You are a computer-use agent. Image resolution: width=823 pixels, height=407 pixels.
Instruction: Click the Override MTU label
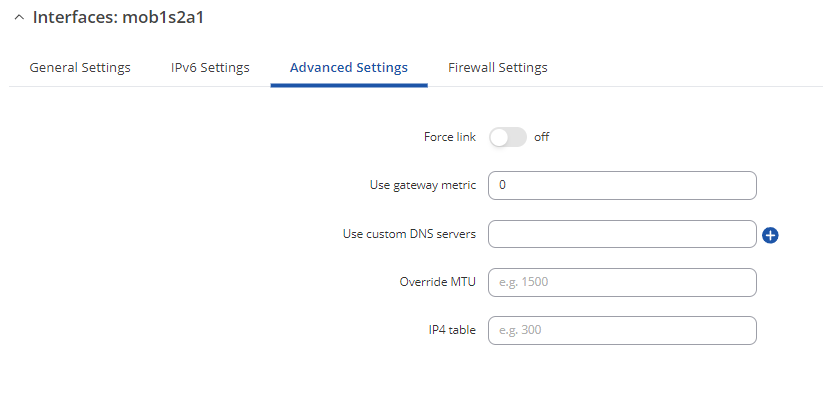pyautogui.click(x=438, y=282)
